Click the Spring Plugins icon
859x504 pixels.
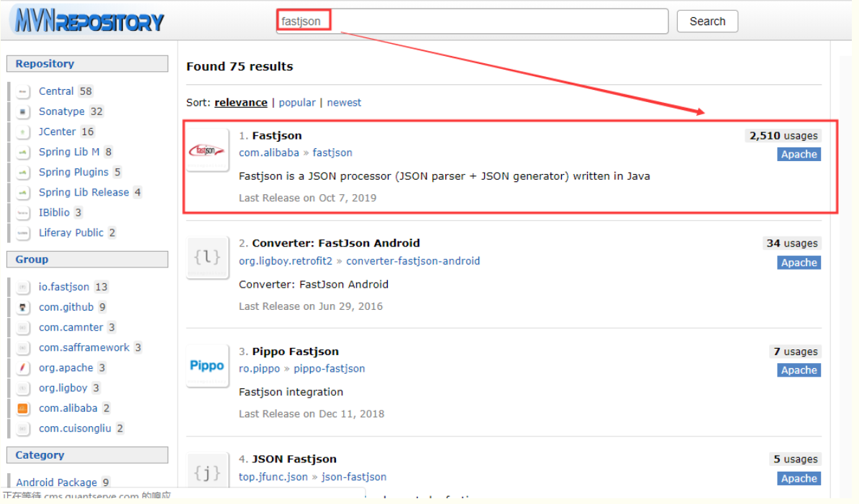tap(22, 173)
